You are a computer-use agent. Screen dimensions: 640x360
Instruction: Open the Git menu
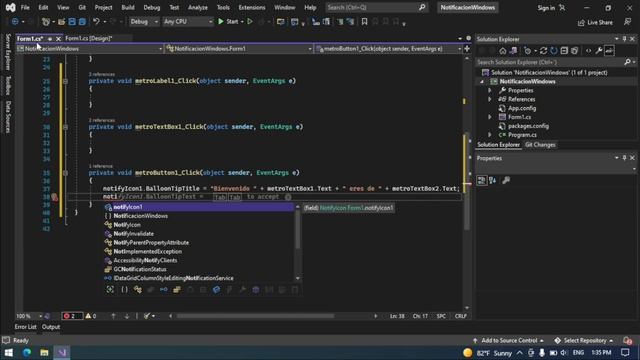(82, 7)
